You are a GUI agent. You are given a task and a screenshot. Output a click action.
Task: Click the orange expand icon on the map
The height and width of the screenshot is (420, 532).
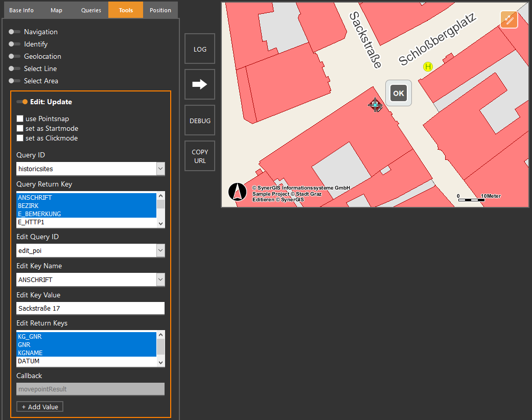508,19
